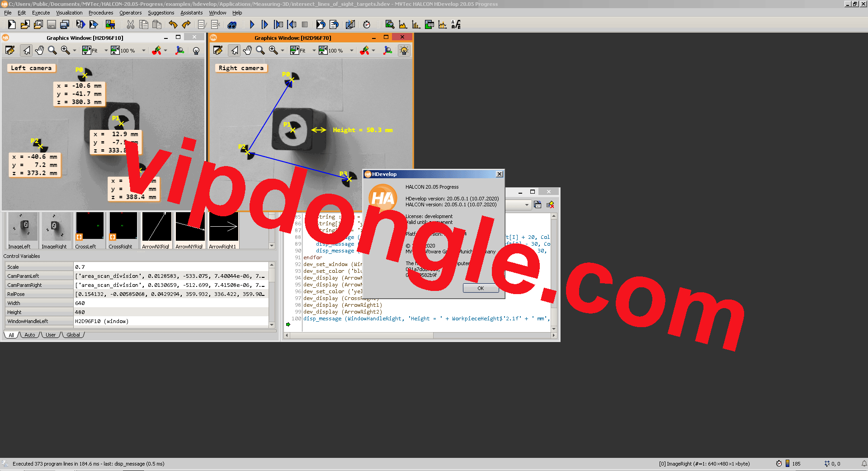Viewport: 868px width, 471px height.
Task: Toggle the 3D pose interaction mode
Action: tap(180, 51)
